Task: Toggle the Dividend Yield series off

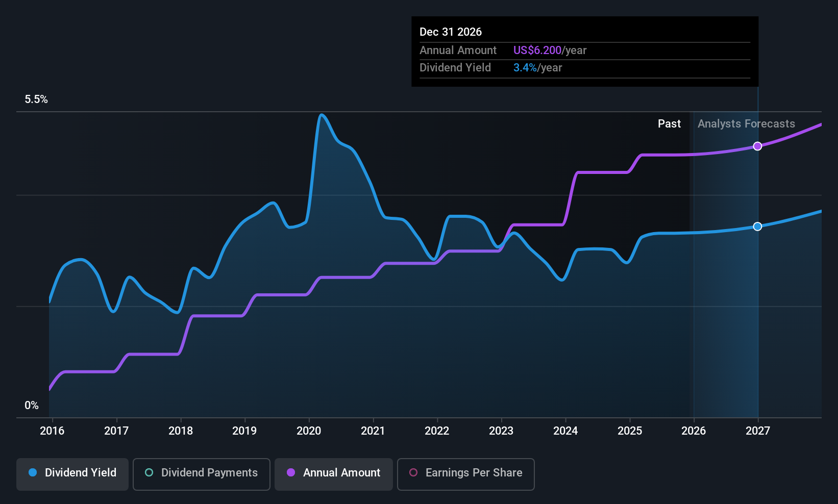Action: [72, 474]
